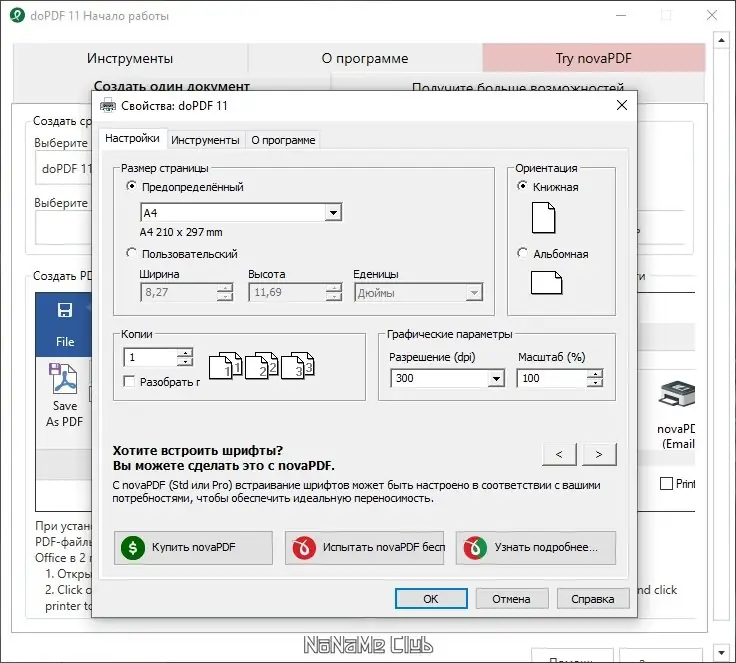This screenshot has width=736, height=663.
Task: Click the Высота input field
Action: (x=287, y=292)
